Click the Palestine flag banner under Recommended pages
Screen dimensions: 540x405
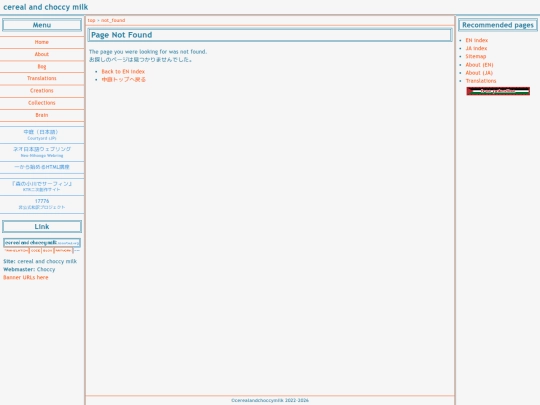click(x=498, y=91)
